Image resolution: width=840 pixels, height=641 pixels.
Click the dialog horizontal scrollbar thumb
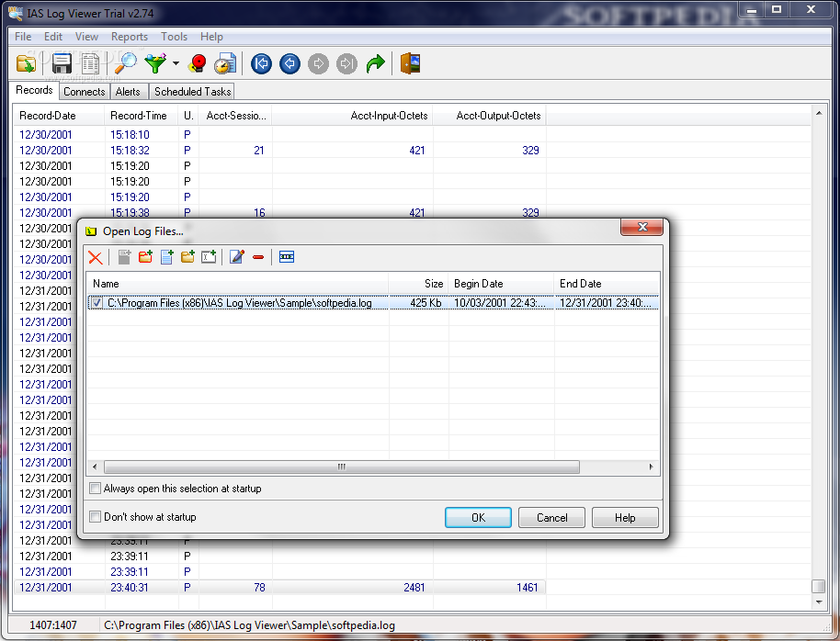[341, 467]
